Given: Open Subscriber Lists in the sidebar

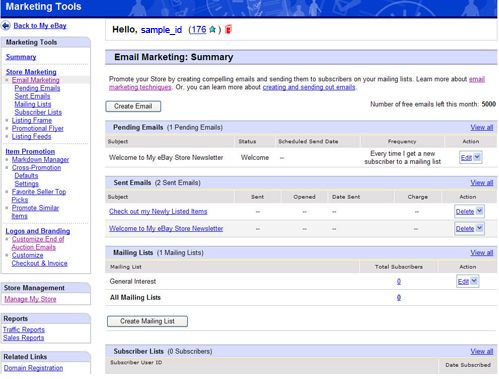Looking at the screenshot, I should (x=38, y=112).
